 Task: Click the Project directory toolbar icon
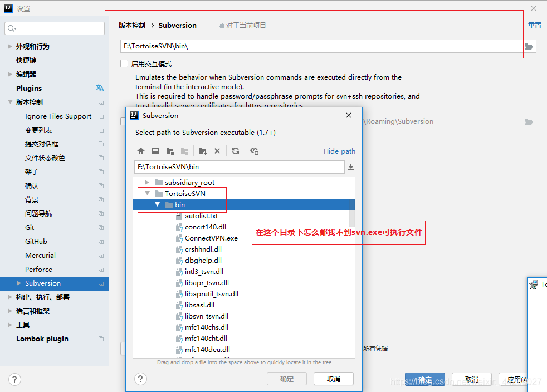point(170,151)
